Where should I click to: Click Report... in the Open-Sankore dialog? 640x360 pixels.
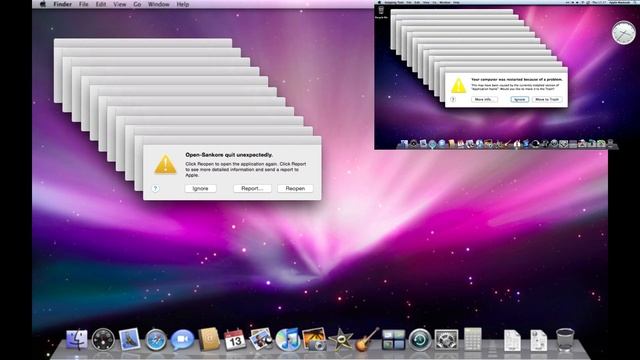[x=252, y=189]
